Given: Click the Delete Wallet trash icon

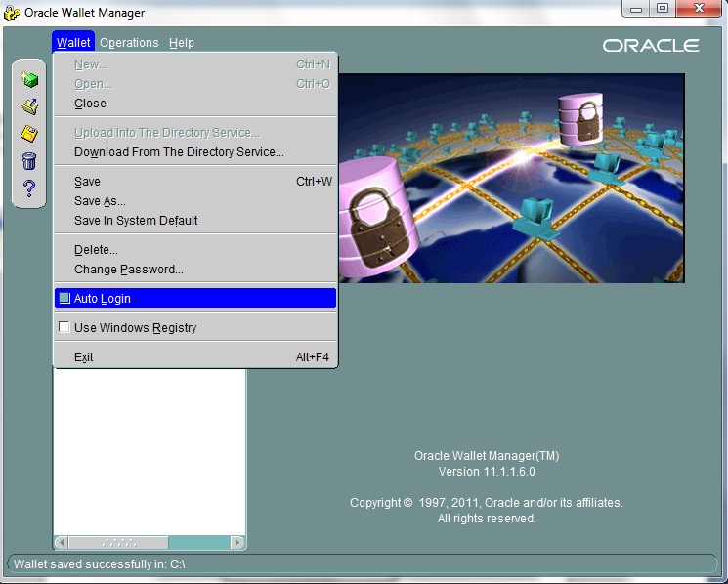Looking at the screenshot, I should click(x=29, y=161).
